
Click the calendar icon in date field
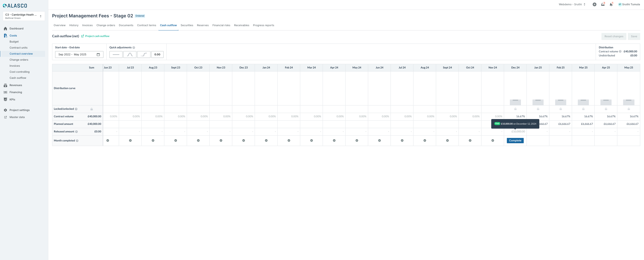tap(98, 55)
